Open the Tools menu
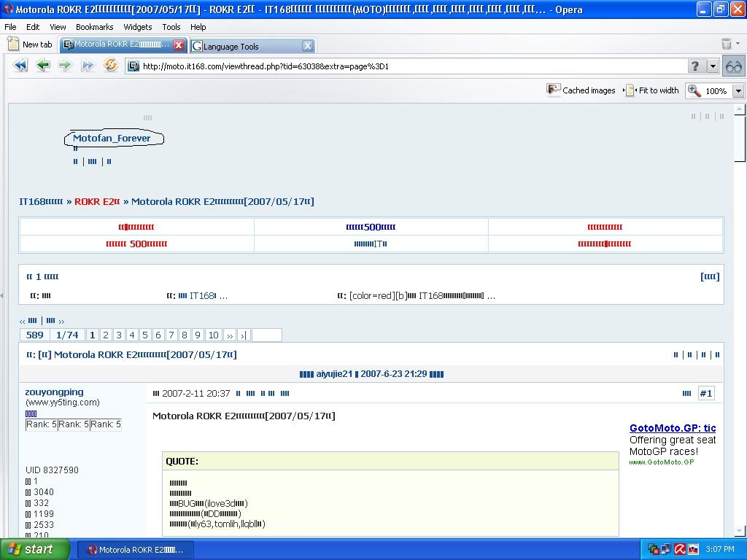747x560 pixels. click(x=171, y=27)
